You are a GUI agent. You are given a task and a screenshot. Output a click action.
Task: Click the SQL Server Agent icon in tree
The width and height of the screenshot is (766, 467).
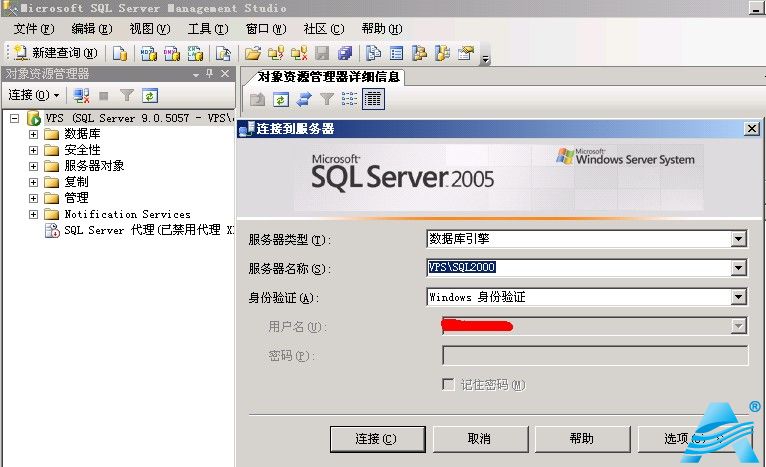(x=52, y=230)
